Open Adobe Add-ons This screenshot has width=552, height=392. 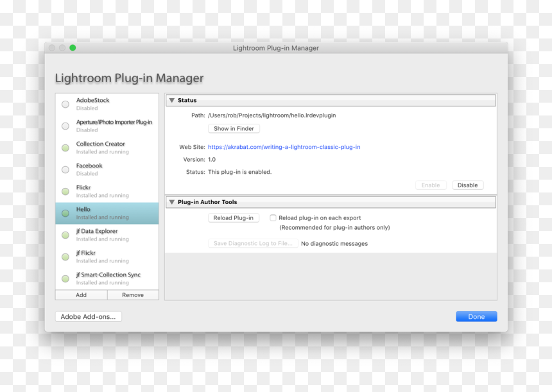tap(89, 317)
